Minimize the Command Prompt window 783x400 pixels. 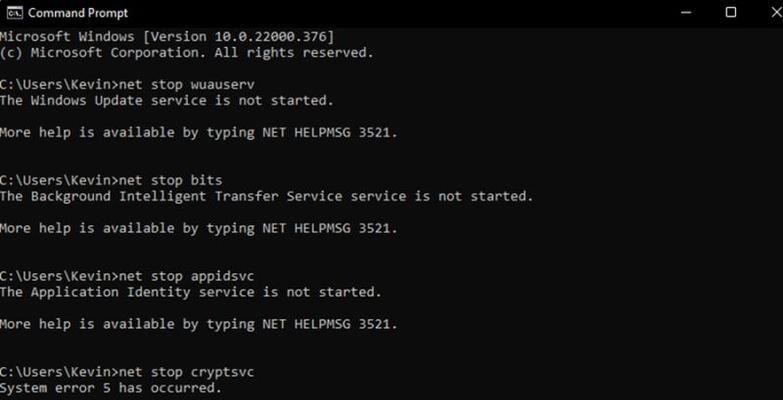point(686,12)
